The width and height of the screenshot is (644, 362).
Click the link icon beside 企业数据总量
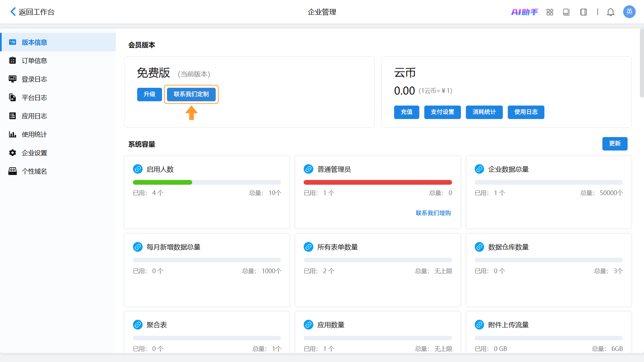[479, 169]
